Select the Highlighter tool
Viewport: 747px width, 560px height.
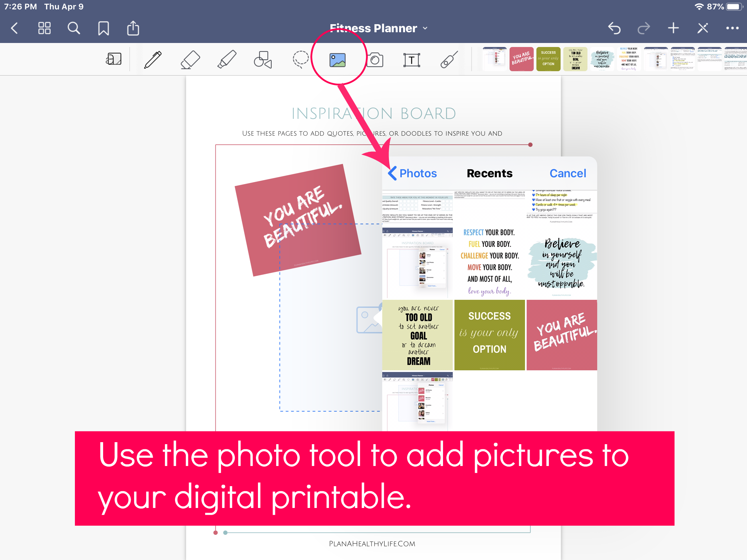click(x=227, y=60)
